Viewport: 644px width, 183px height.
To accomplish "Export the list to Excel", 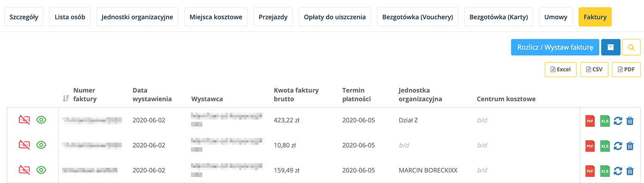I will click(x=560, y=69).
